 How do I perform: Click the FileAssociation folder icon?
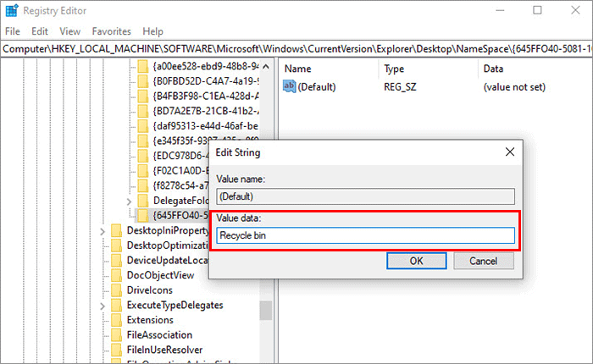117,335
